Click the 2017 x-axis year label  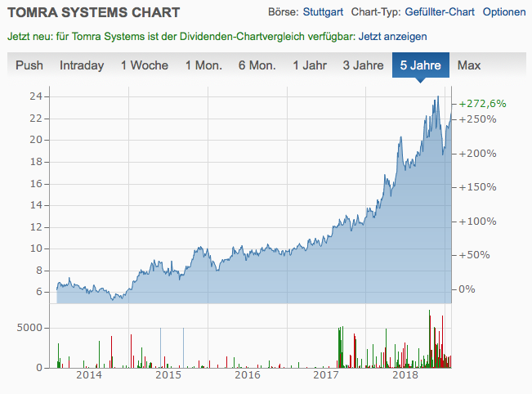coord(326,375)
